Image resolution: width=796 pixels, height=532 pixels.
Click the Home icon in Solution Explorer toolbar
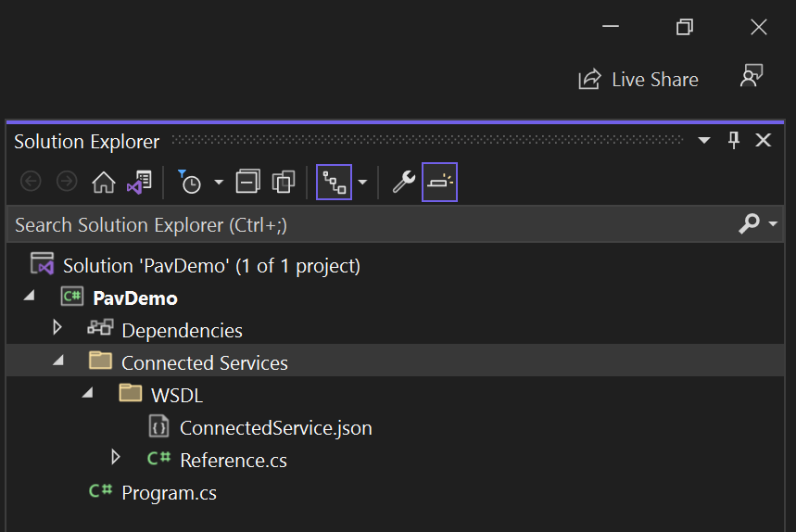pos(104,183)
